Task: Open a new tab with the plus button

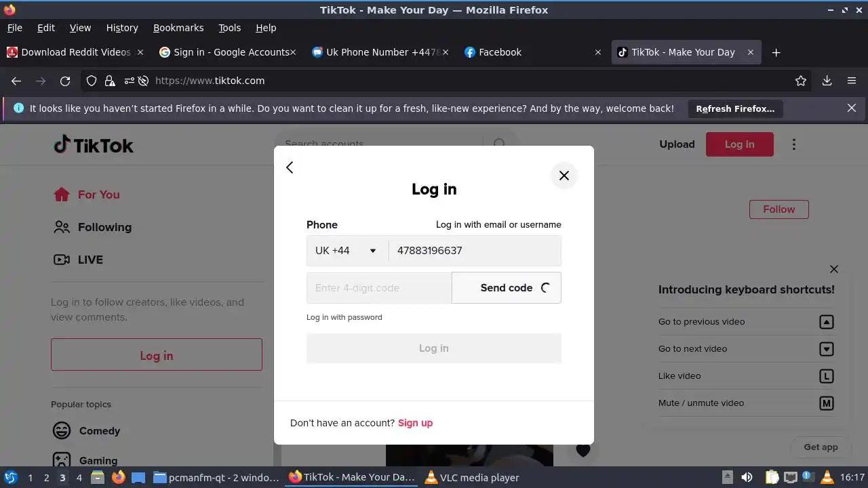Action: (776, 52)
